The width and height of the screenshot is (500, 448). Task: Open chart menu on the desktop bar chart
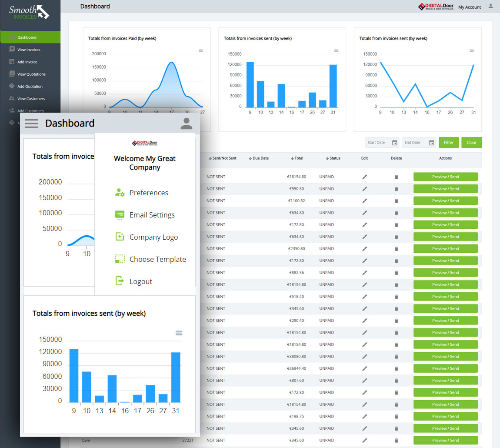point(336,50)
